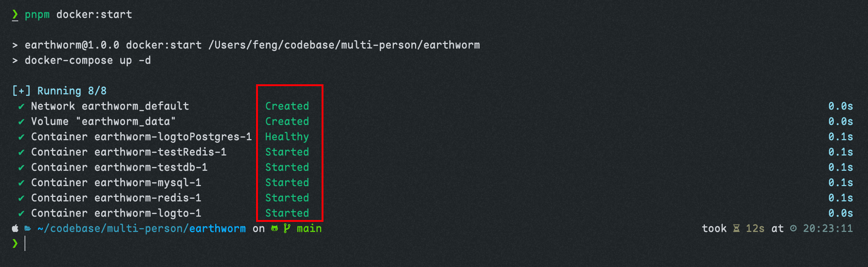Image resolution: width=868 pixels, height=267 pixels.
Task: Click the 'main' branch name
Action: (x=309, y=228)
